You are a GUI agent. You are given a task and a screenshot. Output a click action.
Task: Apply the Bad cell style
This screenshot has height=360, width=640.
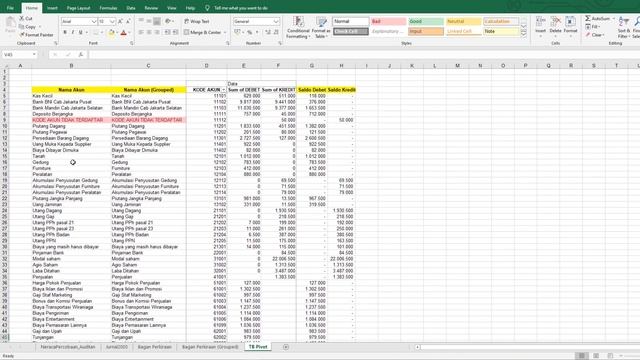tap(389, 21)
